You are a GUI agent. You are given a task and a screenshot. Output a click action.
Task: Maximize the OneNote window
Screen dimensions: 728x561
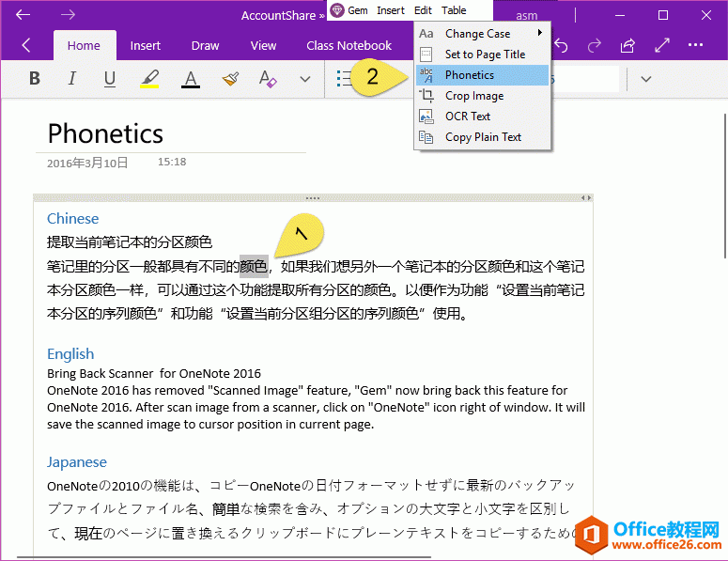[663, 15]
